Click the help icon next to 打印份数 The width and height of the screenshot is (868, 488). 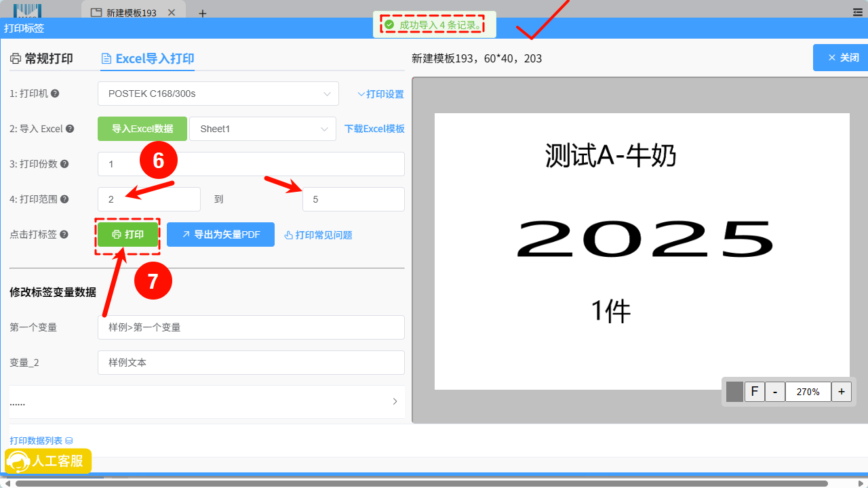pyautogui.click(x=64, y=164)
